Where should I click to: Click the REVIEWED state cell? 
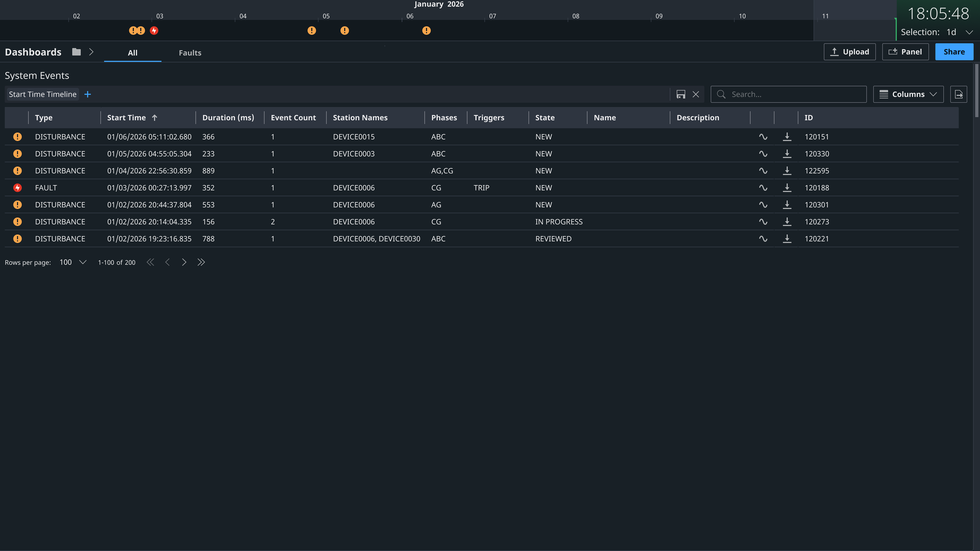coord(553,239)
